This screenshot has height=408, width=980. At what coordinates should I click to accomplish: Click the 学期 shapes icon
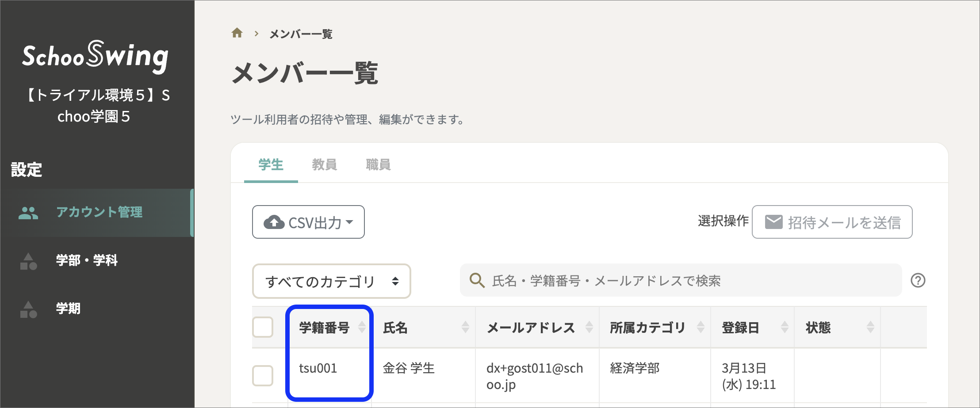[x=28, y=309]
